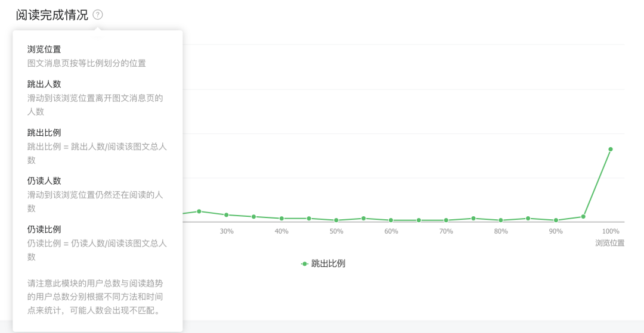Screen dimensions: 644x333
Task: Click the data point at 60% 浏览位置
Action: tap(391, 220)
